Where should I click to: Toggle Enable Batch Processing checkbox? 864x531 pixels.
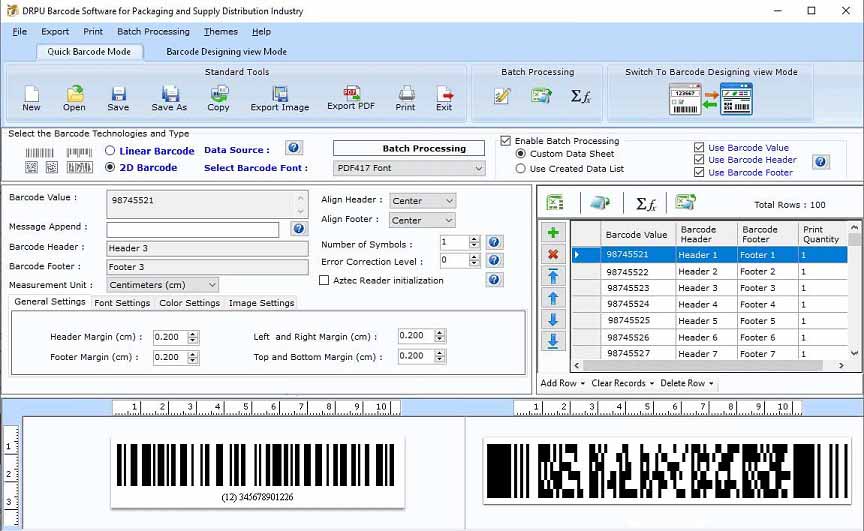[x=505, y=140]
